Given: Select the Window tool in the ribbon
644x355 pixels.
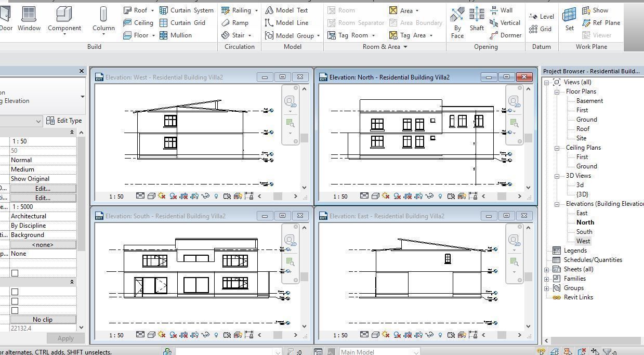Looking at the screenshot, I should [x=29, y=18].
